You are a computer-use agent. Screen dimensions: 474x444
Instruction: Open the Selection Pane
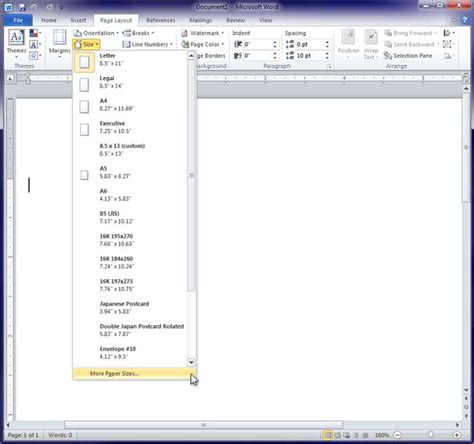click(x=408, y=56)
